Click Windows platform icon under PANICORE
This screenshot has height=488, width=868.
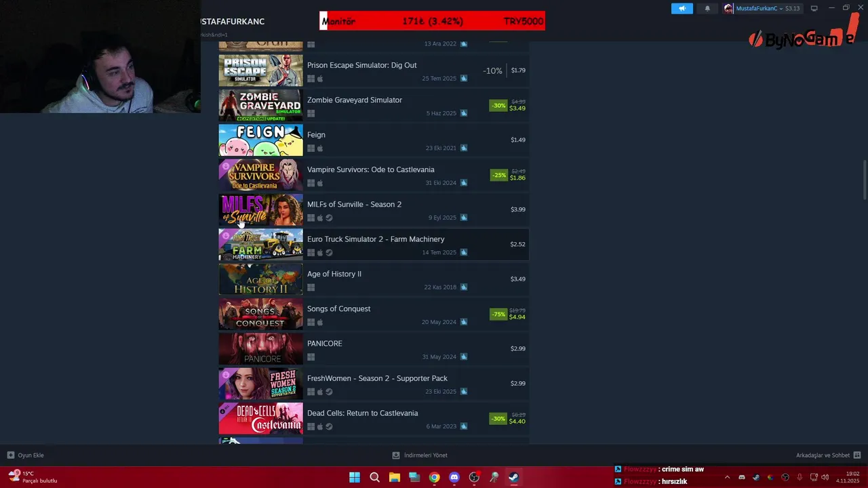coord(311,357)
